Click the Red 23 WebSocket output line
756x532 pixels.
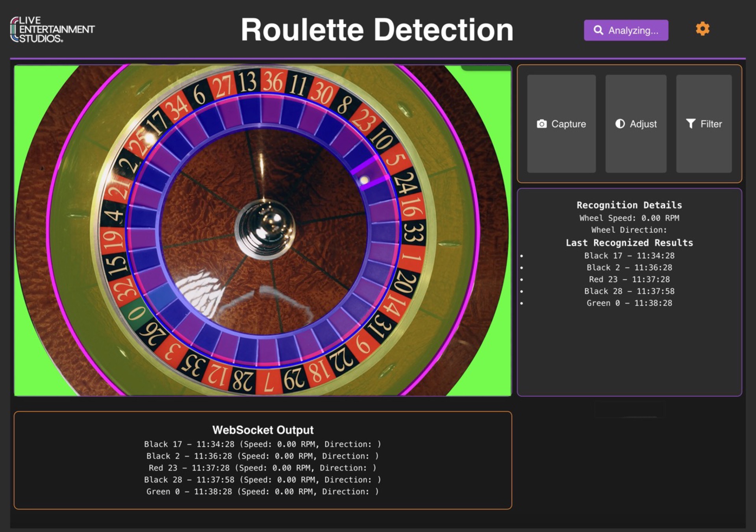point(262,468)
